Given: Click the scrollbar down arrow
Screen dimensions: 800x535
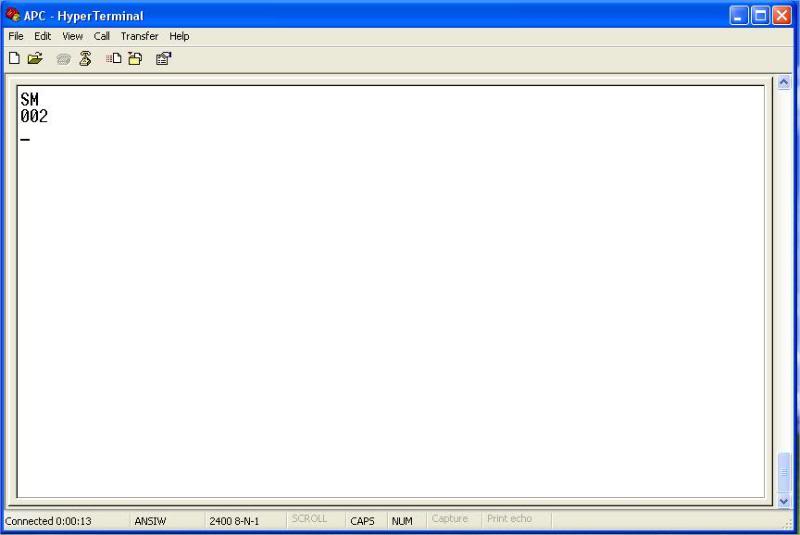Looking at the screenshot, I should pyautogui.click(x=783, y=500).
